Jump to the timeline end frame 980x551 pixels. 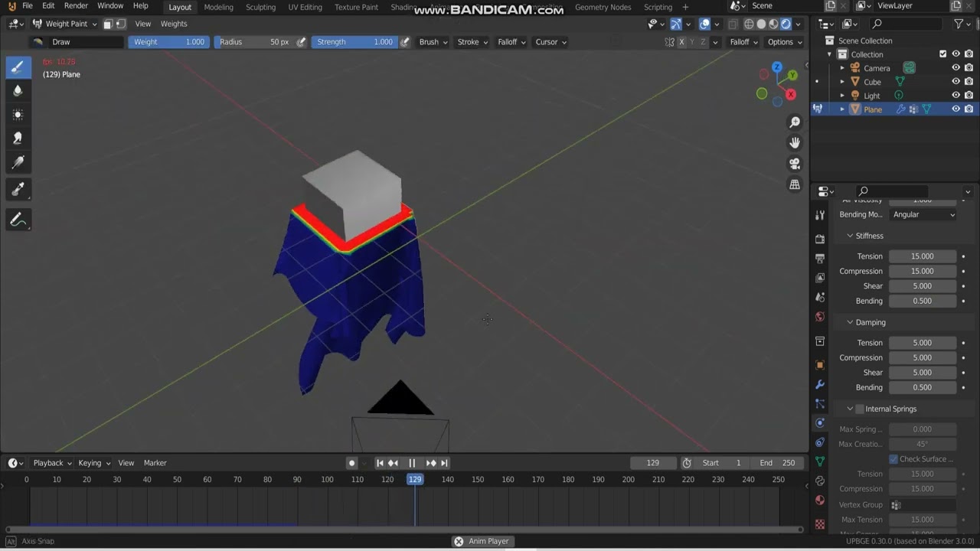click(x=444, y=463)
